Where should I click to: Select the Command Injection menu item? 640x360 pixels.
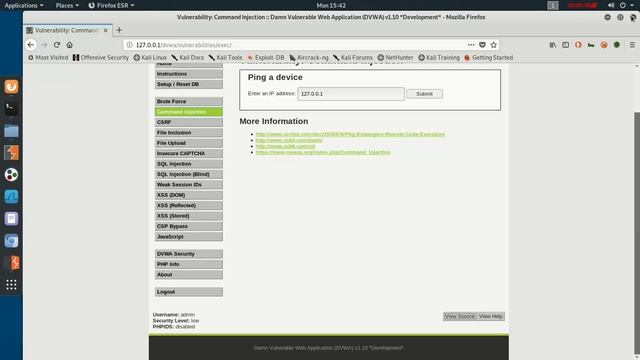(189, 112)
